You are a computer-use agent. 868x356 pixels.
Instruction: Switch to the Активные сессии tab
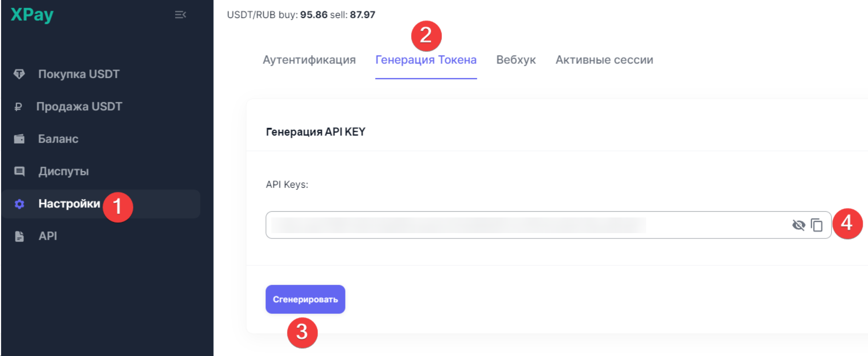coord(604,60)
